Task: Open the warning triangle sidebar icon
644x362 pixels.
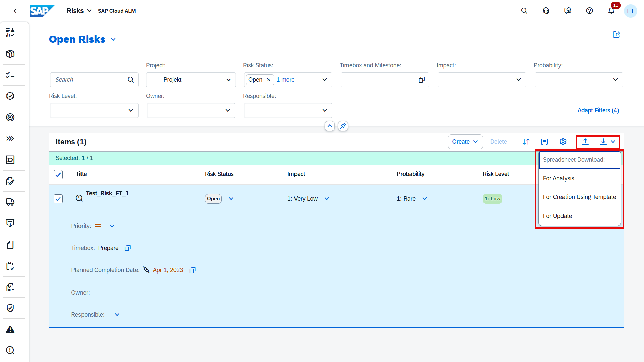Action: [10, 329]
